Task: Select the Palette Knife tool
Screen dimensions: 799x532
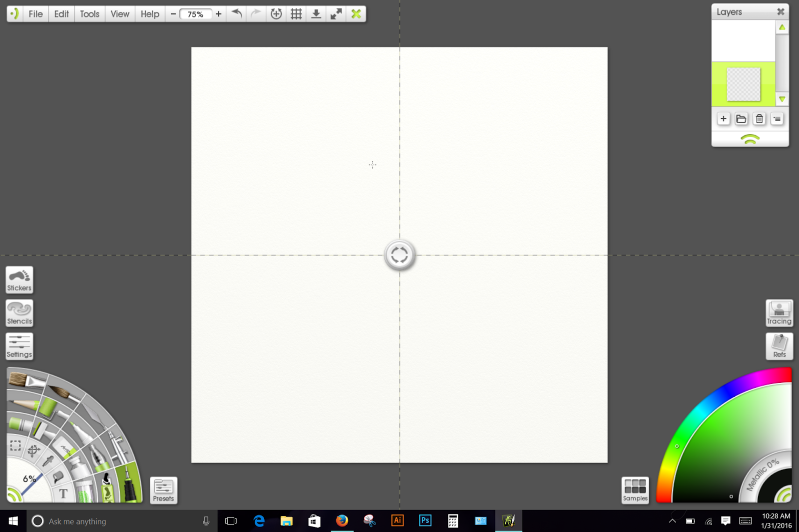Action: [x=92, y=411]
